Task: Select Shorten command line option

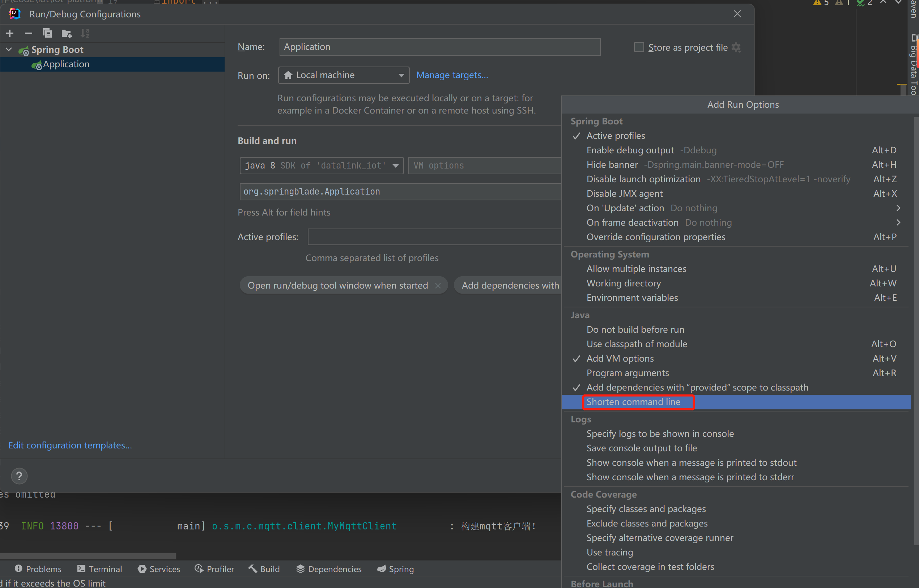Action: pyautogui.click(x=633, y=402)
